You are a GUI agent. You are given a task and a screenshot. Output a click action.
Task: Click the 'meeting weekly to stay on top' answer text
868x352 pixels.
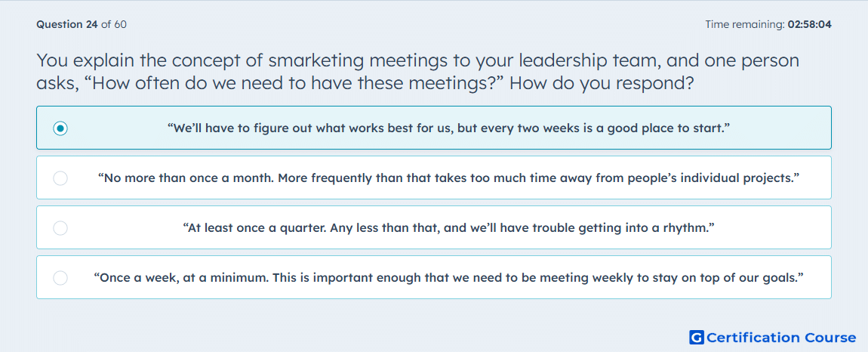(608, 278)
